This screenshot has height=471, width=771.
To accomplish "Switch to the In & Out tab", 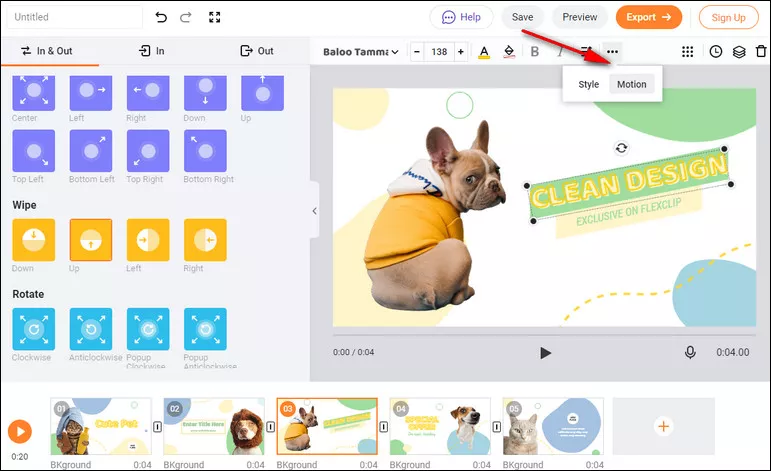I will point(47,51).
